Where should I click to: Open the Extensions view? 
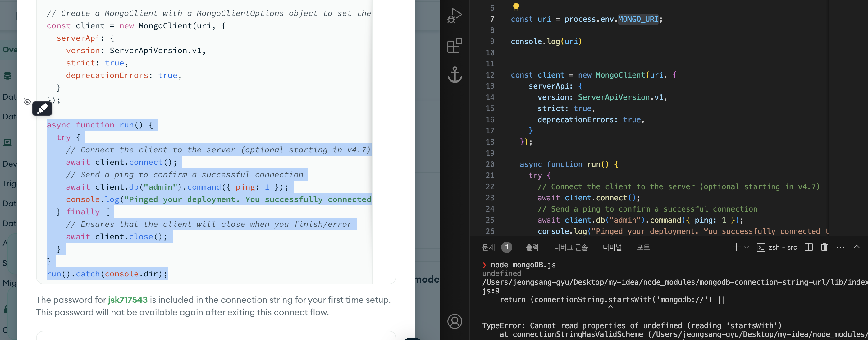point(454,45)
